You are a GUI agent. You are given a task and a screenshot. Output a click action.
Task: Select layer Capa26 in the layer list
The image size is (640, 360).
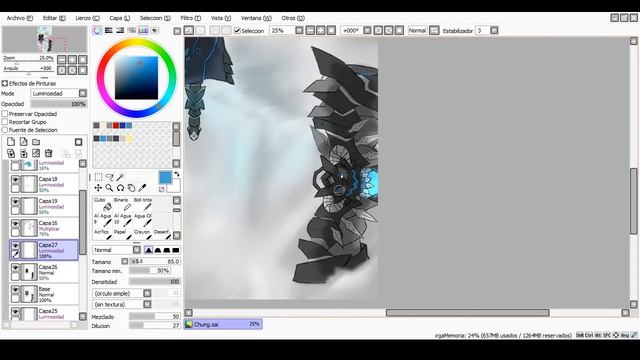point(44,272)
